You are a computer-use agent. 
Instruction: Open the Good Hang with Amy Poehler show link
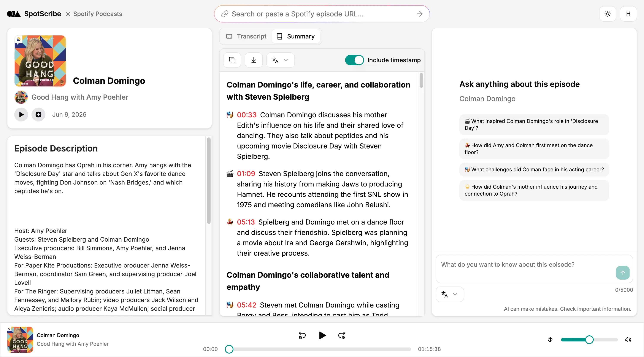tap(80, 97)
